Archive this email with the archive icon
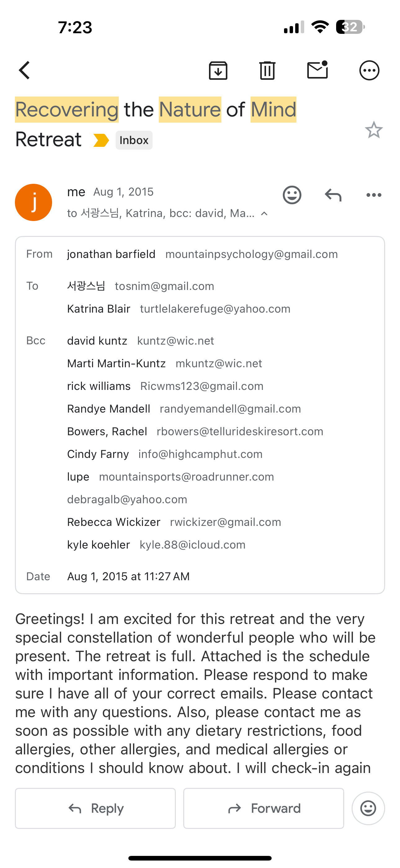 (218, 70)
